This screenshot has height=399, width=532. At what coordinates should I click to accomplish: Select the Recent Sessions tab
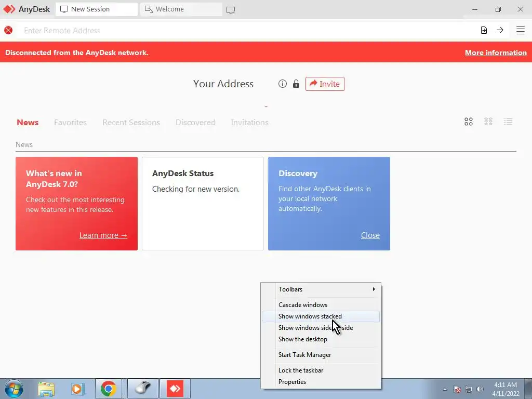point(131,122)
